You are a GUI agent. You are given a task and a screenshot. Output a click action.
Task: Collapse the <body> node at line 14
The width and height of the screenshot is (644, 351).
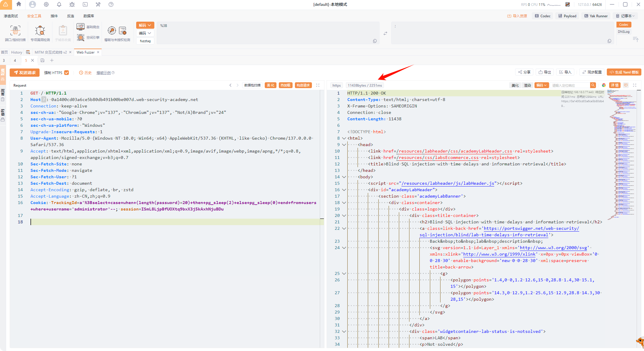pyautogui.click(x=344, y=177)
